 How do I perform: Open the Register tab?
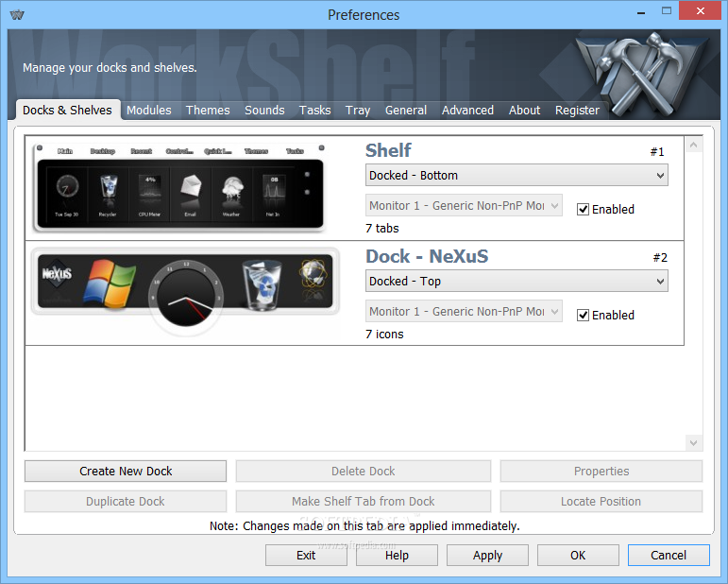[577, 111]
